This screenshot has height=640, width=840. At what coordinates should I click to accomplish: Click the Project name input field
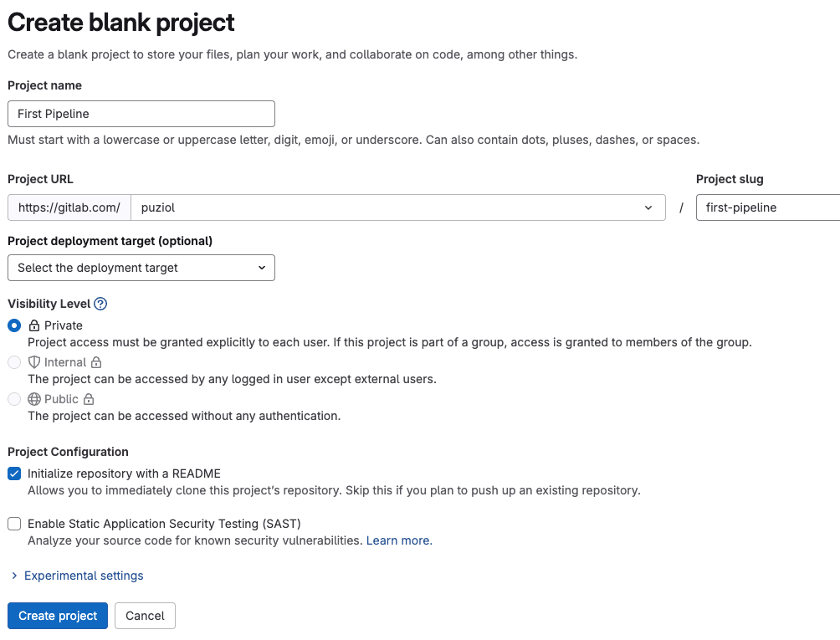141,114
